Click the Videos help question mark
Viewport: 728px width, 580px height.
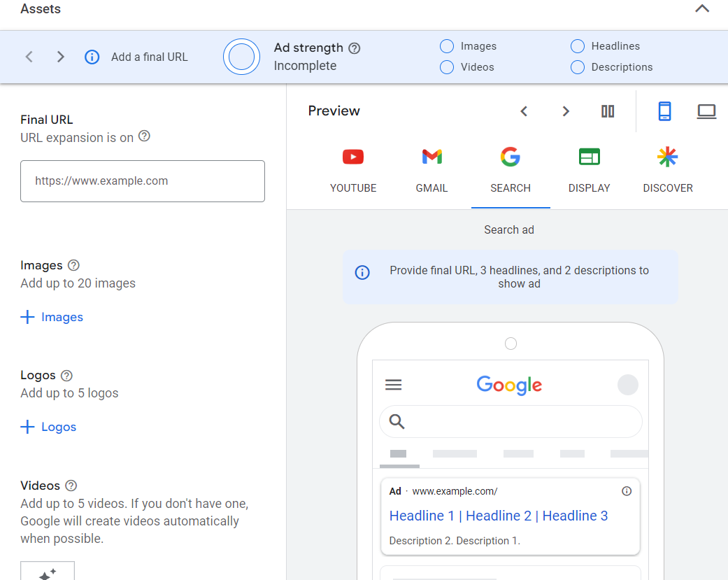(x=71, y=485)
